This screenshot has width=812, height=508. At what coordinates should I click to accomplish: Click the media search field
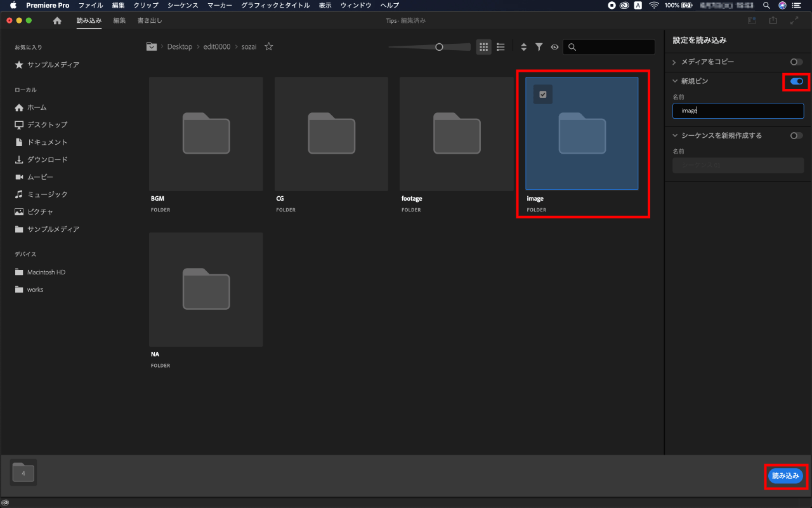click(609, 47)
